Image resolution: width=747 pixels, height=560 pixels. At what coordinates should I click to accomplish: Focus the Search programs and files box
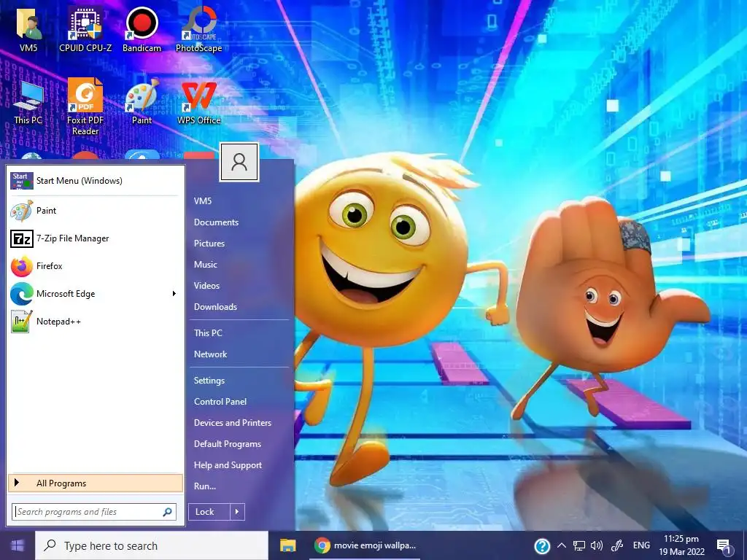(x=94, y=512)
